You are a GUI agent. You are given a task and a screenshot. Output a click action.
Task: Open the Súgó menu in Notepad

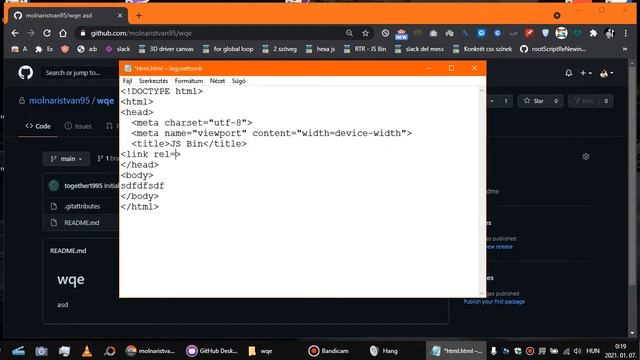[238, 81]
